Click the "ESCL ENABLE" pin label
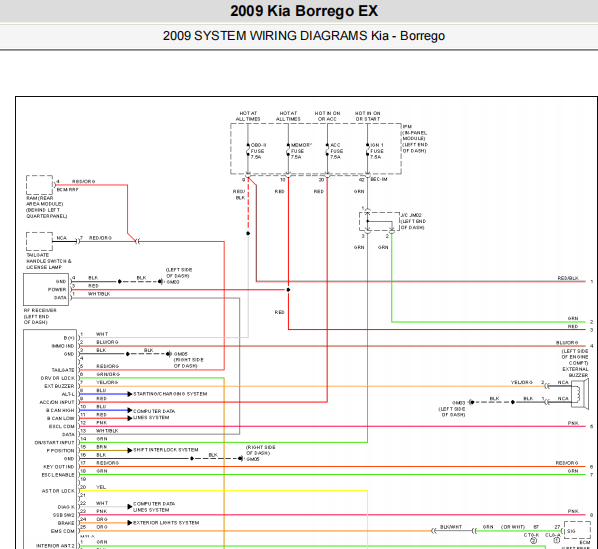Image resolution: width=598 pixels, height=549 pixels. (58, 475)
